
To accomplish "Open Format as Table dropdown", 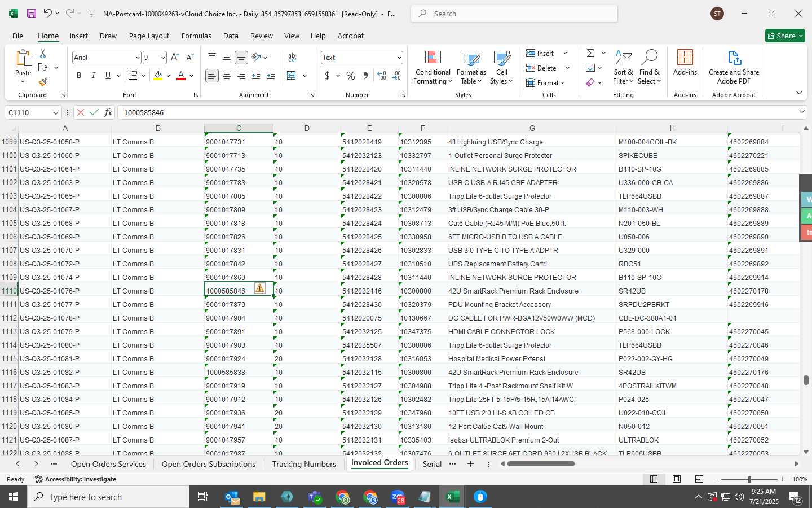I will coord(471,67).
